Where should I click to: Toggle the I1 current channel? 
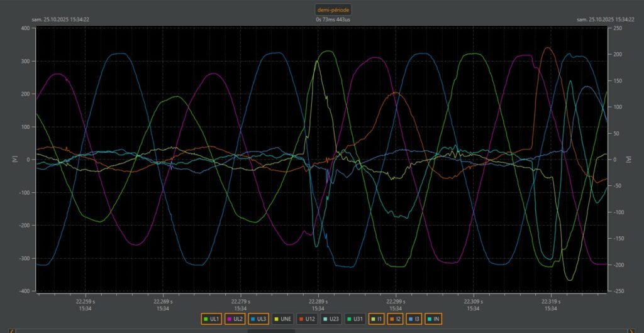(377, 319)
